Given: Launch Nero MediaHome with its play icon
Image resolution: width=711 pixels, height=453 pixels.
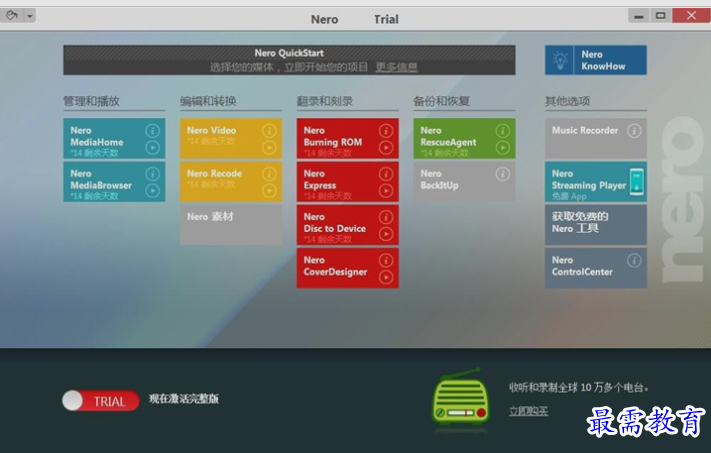Looking at the screenshot, I should (x=152, y=148).
